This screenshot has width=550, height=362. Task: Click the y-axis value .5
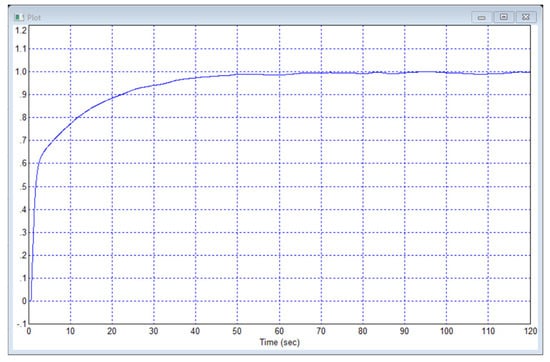click(23, 187)
